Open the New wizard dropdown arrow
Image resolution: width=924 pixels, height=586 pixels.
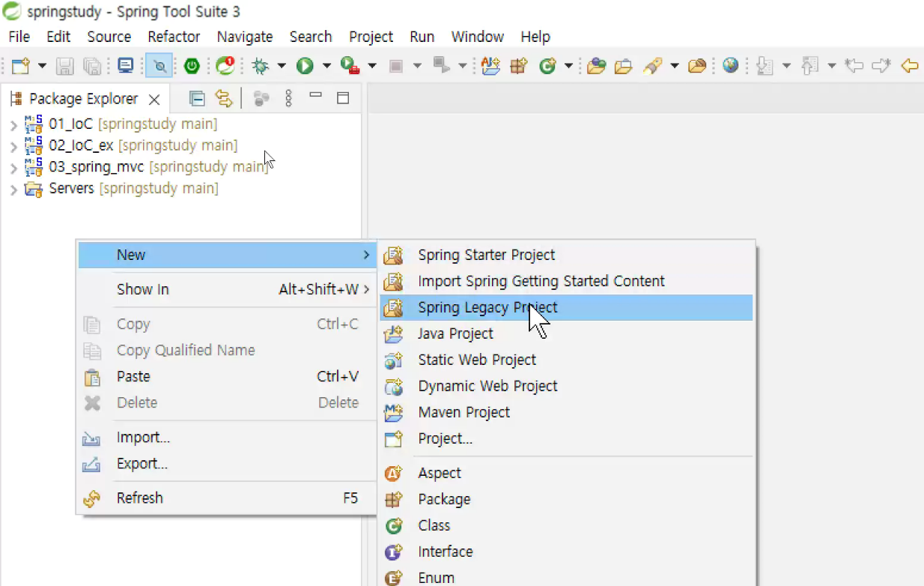tap(42, 66)
